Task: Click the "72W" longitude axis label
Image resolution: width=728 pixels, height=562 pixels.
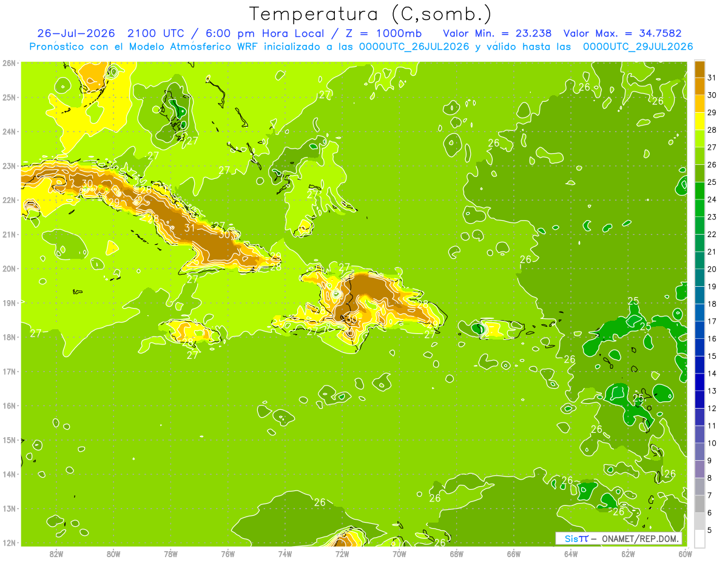Action: 342,554
